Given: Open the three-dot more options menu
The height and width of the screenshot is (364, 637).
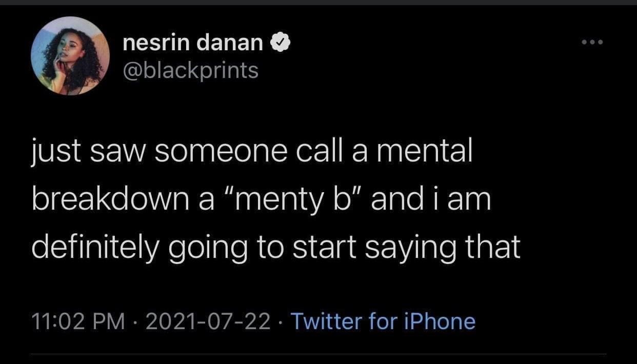Looking at the screenshot, I should (x=594, y=42).
